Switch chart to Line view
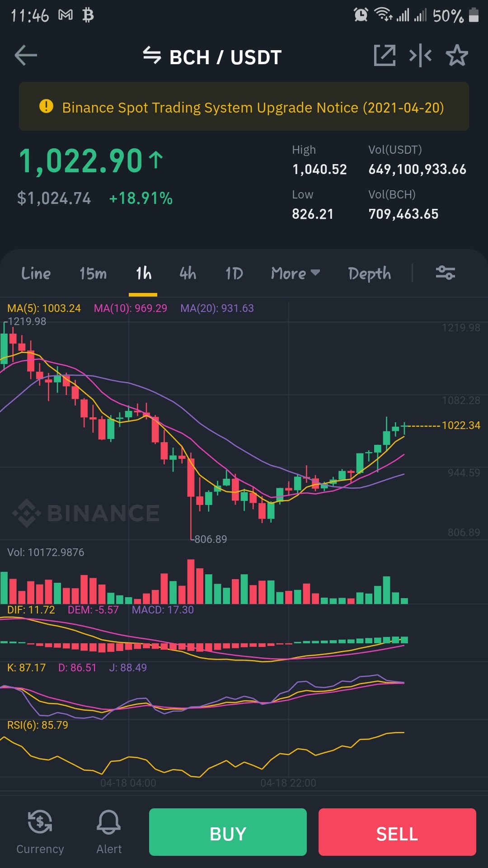Viewport: 488px width, 868px height. click(x=36, y=273)
